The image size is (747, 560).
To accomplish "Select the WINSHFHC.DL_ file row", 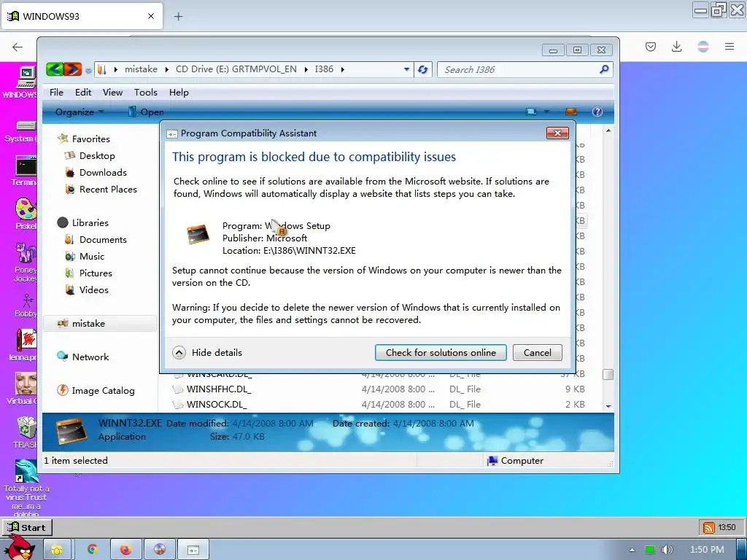I will coord(379,389).
